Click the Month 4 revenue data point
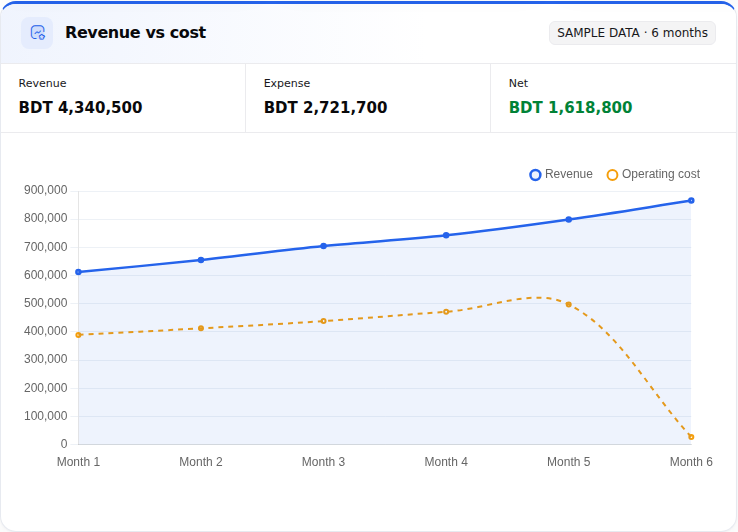 [x=446, y=235]
